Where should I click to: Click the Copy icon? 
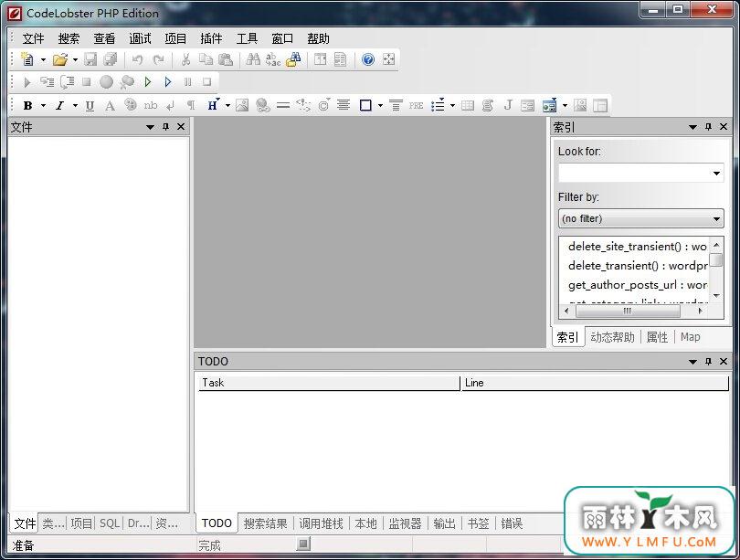206,59
